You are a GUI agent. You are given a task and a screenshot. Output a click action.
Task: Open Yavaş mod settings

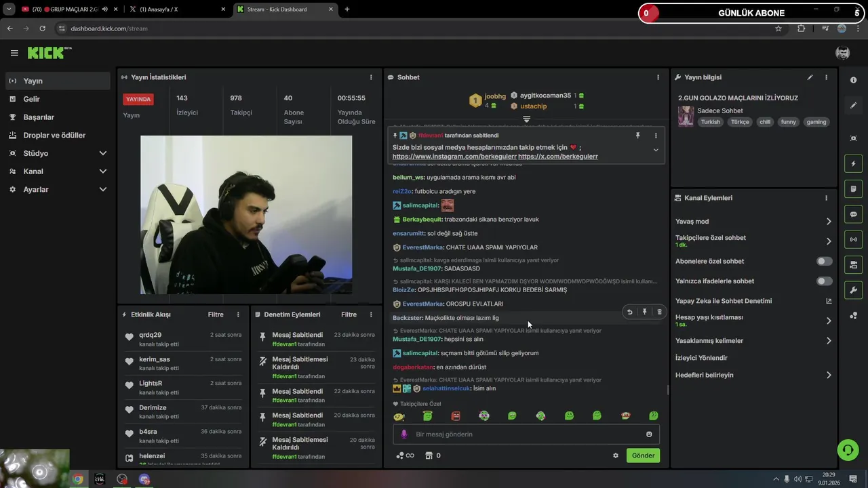pos(753,222)
